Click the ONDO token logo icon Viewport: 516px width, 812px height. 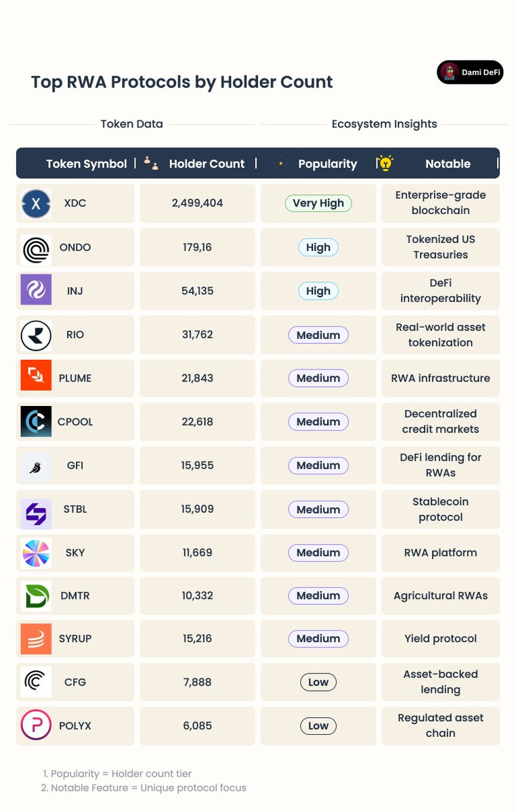pyautogui.click(x=36, y=248)
